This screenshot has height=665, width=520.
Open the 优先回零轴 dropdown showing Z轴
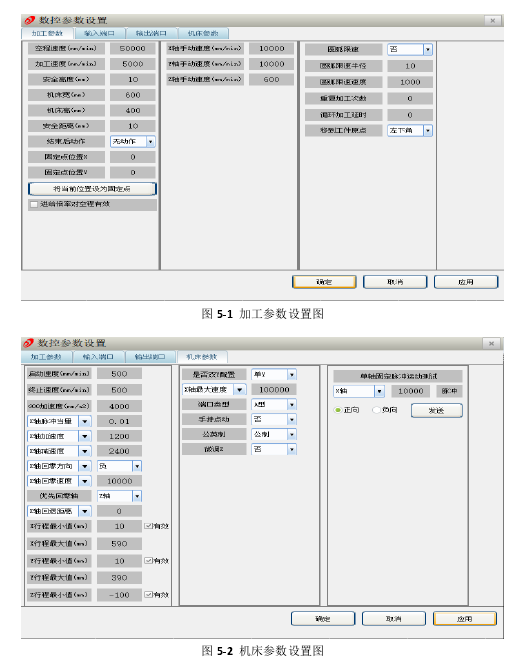(x=119, y=496)
